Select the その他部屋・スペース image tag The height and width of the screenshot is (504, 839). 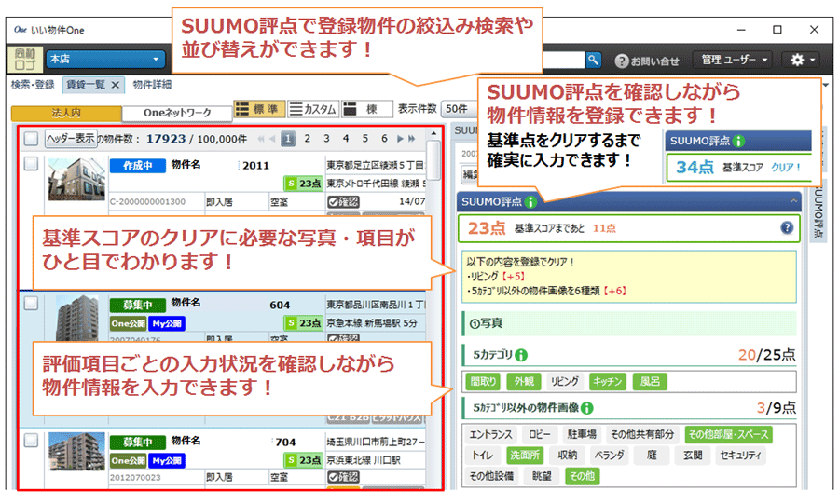[728, 434]
